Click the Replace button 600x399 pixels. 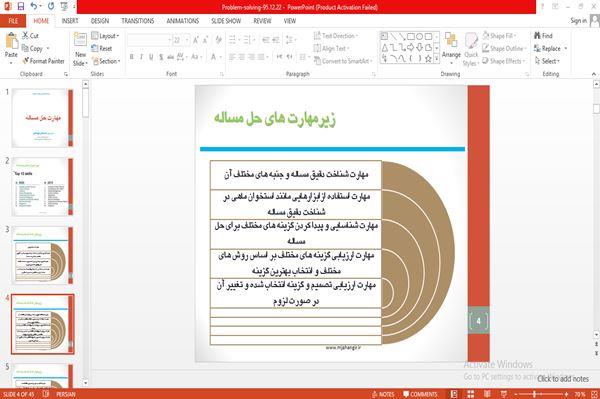tap(550, 48)
